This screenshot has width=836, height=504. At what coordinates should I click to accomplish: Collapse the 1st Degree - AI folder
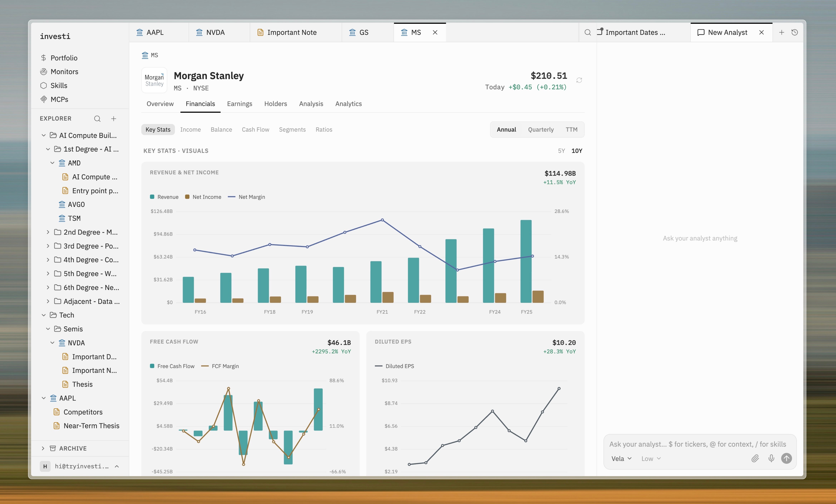tap(48, 149)
